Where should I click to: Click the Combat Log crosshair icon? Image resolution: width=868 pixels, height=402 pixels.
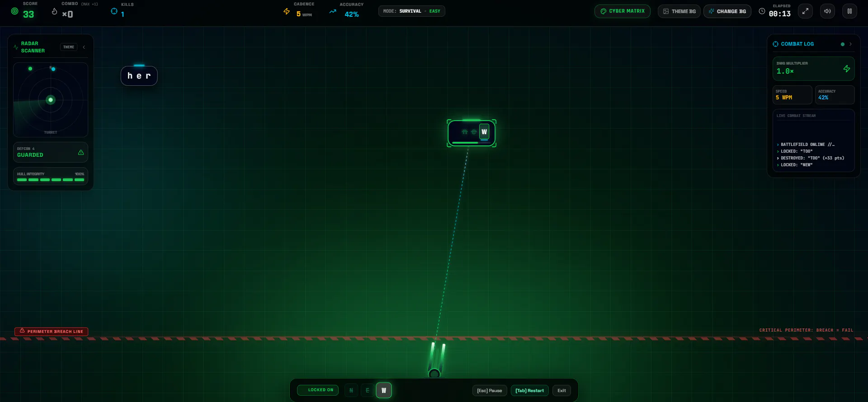tap(776, 44)
